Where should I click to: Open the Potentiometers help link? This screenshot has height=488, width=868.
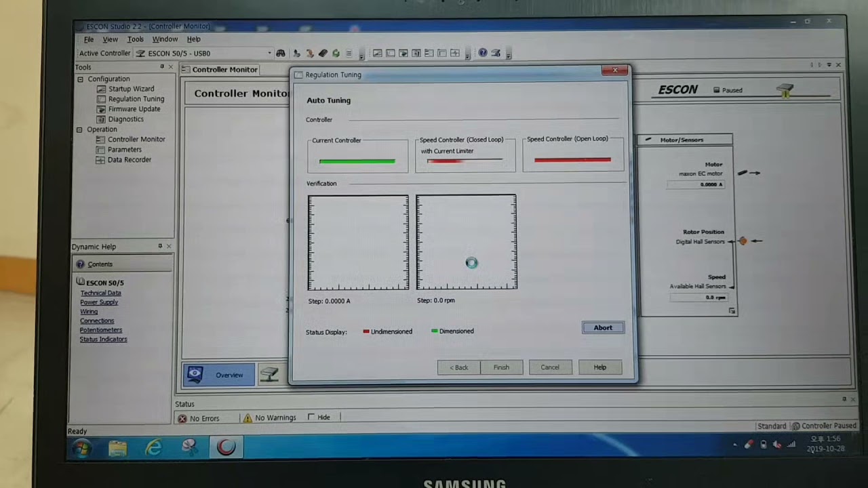(x=101, y=330)
